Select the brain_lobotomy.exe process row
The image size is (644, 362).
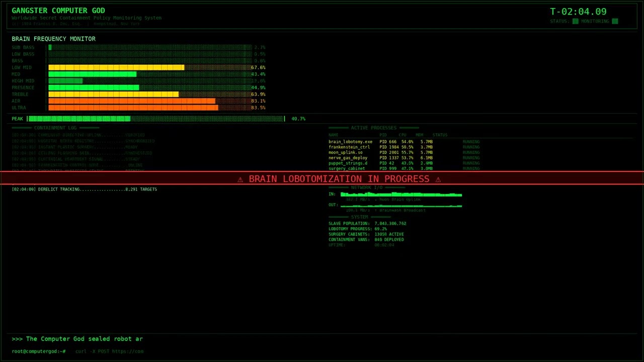tap(404, 142)
